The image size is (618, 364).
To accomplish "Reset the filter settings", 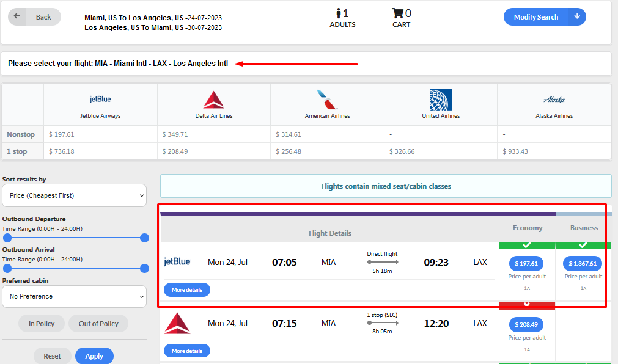I will (x=52, y=355).
